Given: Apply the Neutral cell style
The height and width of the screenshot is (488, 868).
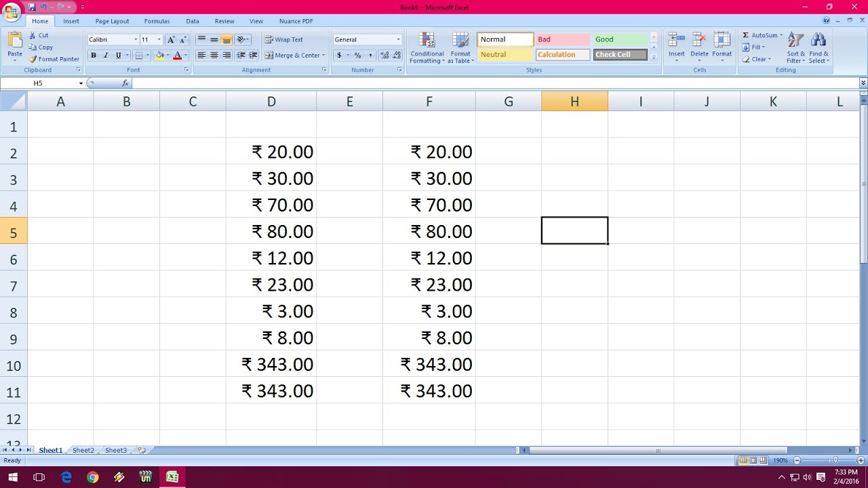Looking at the screenshot, I should tap(505, 55).
